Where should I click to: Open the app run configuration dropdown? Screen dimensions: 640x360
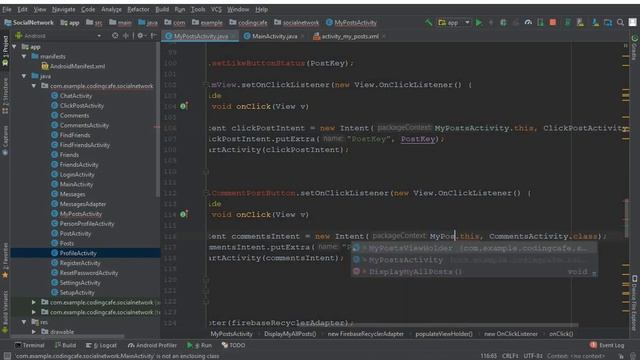454,22
